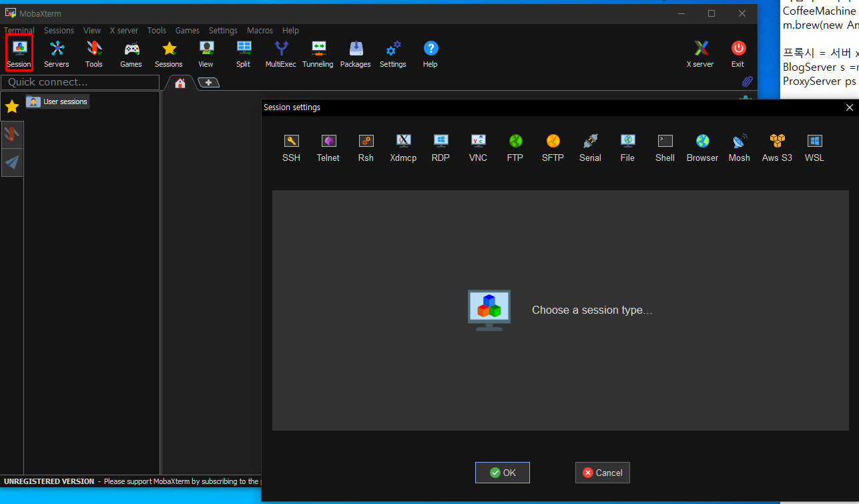
Task: Select the Xdmcp session type
Action: (x=403, y=148)
